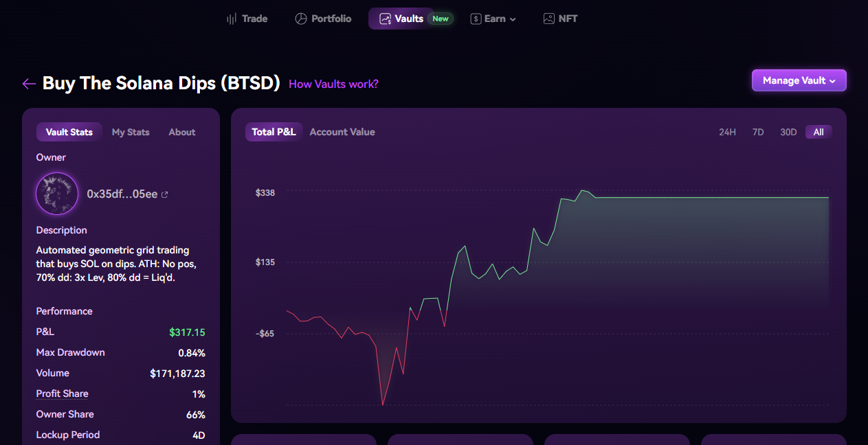Select the All time range
Viewport: 868px width, 445px height.
pos(819,132)
